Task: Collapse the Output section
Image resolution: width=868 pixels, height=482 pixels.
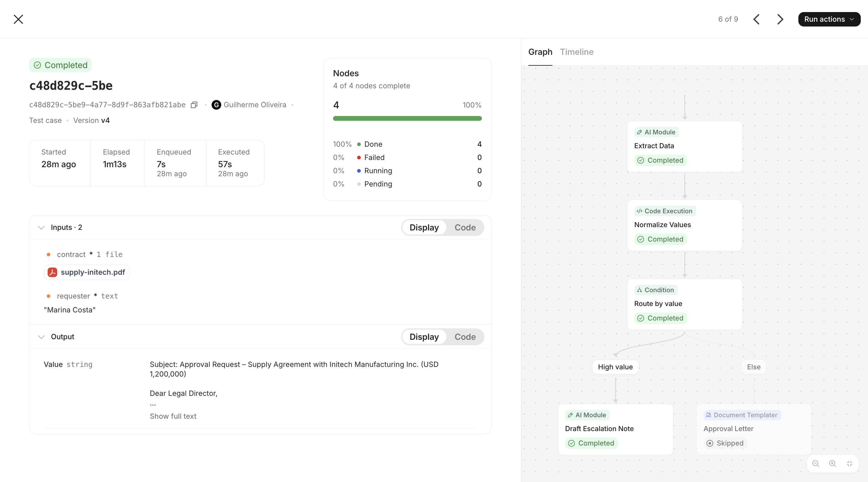Action: [41, 337]
